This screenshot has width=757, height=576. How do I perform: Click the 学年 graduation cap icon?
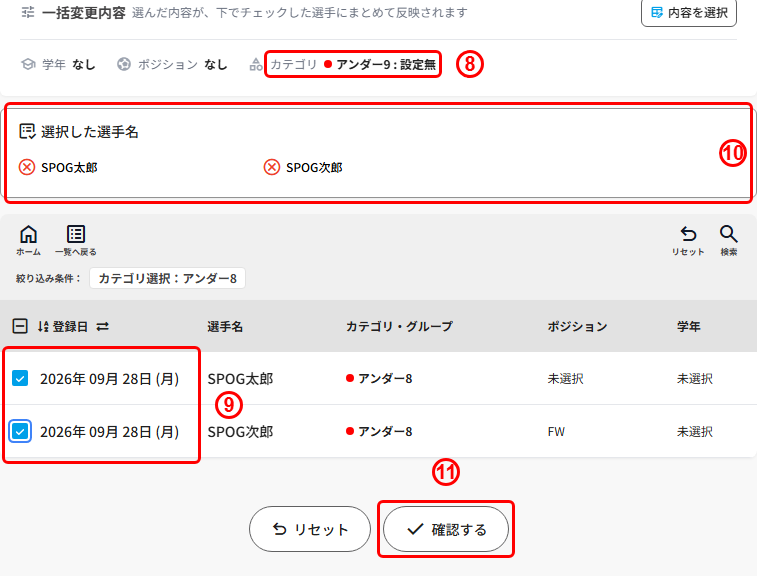tap(28, 64)
